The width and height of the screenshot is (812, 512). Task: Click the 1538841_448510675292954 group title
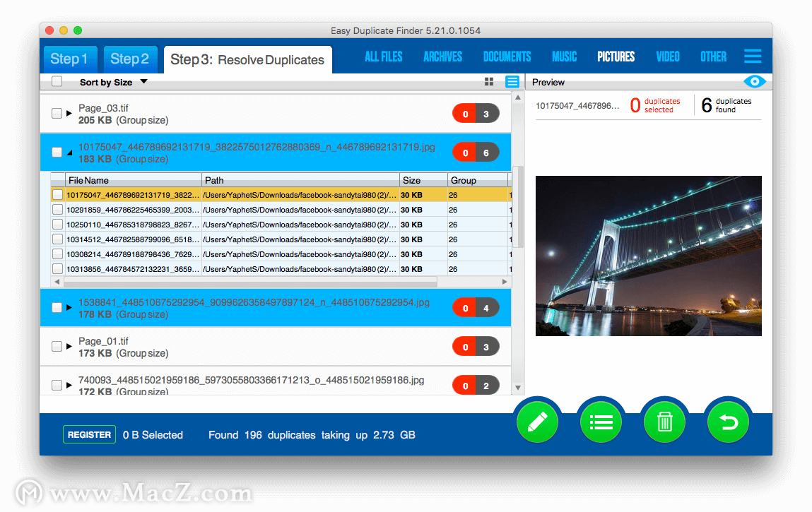[x=254, y=302]
